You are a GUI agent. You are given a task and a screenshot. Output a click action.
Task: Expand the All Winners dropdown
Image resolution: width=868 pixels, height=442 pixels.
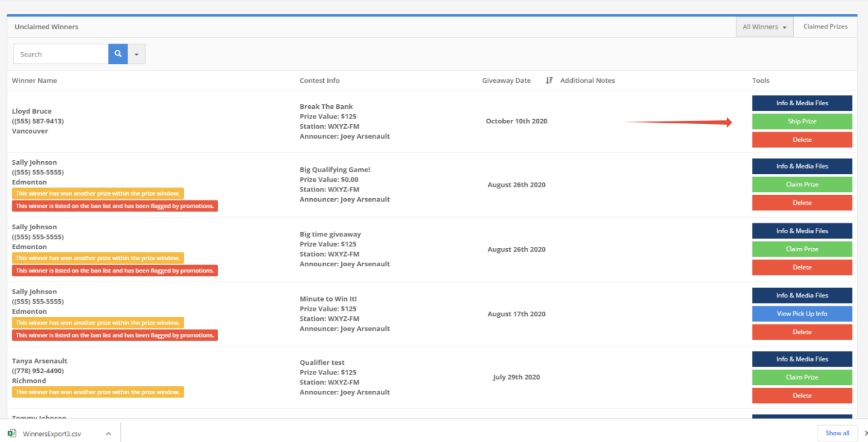[x=764, y=27]
